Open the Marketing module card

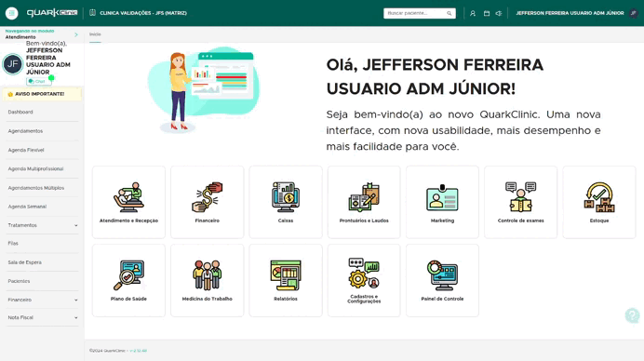click(442, 202)
